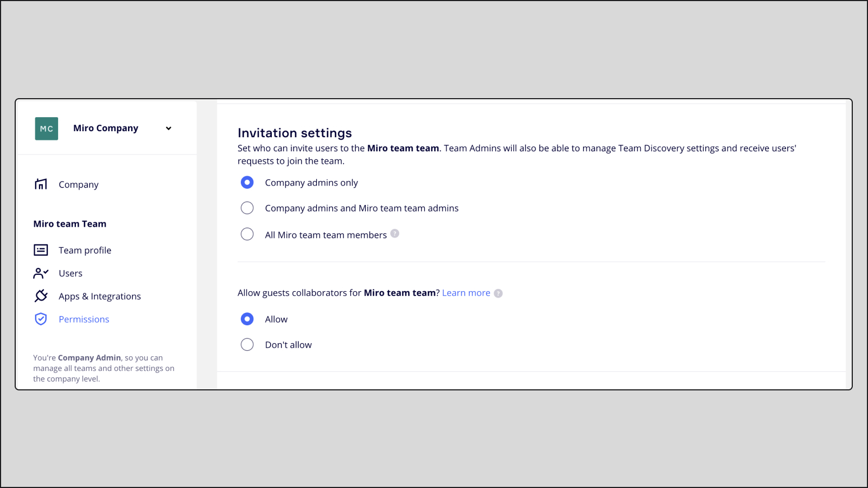Select the Don't allow guest option
This screenshot has height=488, width=868.
pyautogui.click(x=247, y=344)
